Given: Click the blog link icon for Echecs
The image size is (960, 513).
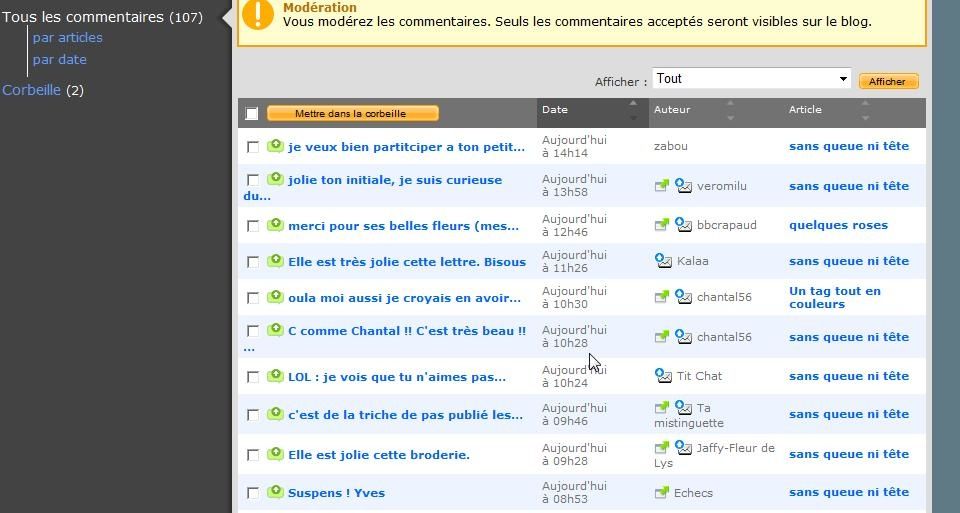Looking at the screenshot, I should [x=661, y=492].
